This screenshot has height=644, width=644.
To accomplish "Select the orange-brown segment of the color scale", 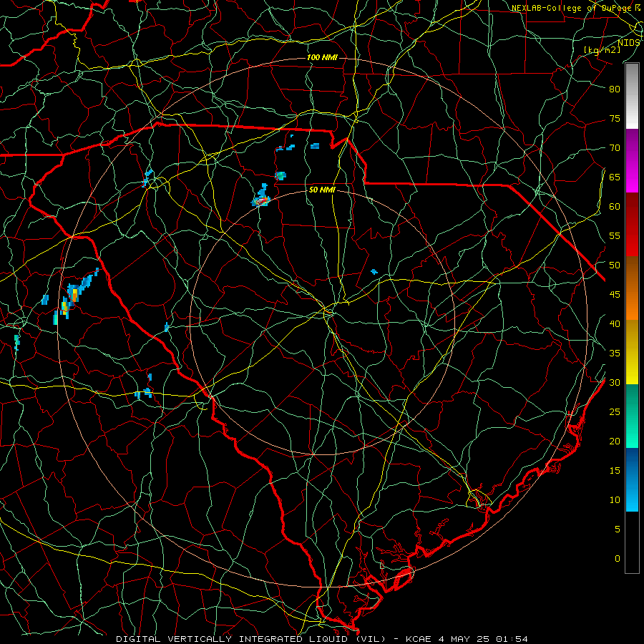I will click(x=632, y=288).
